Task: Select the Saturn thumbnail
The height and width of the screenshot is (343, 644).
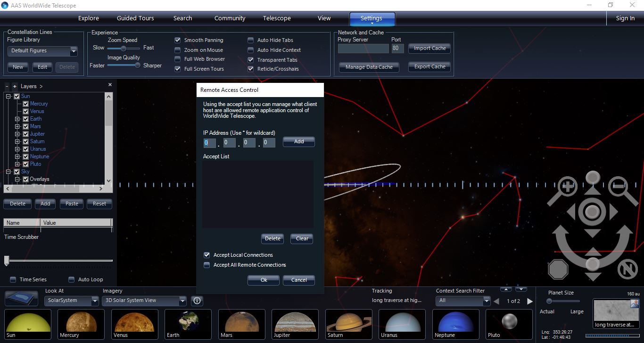Action: pyautogui.click(x=349, y=324)
